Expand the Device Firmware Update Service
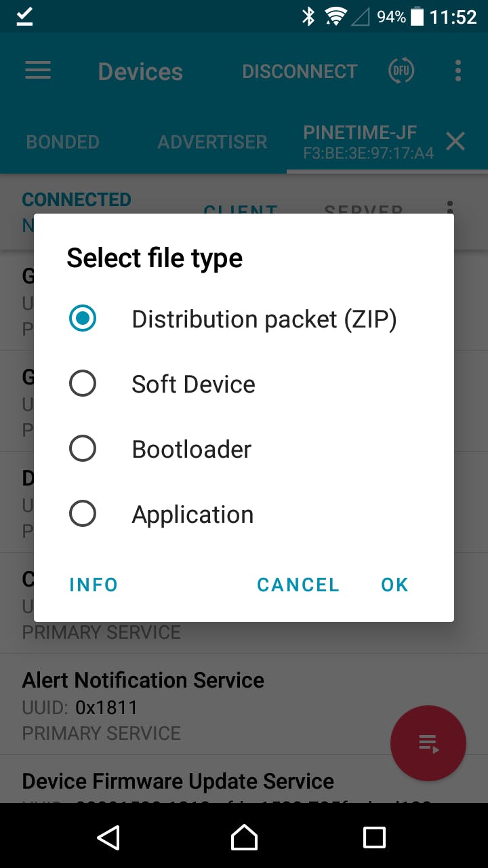The height and width of the screenshot is (868, 488). pyautogui.click(x=178, y=781)
